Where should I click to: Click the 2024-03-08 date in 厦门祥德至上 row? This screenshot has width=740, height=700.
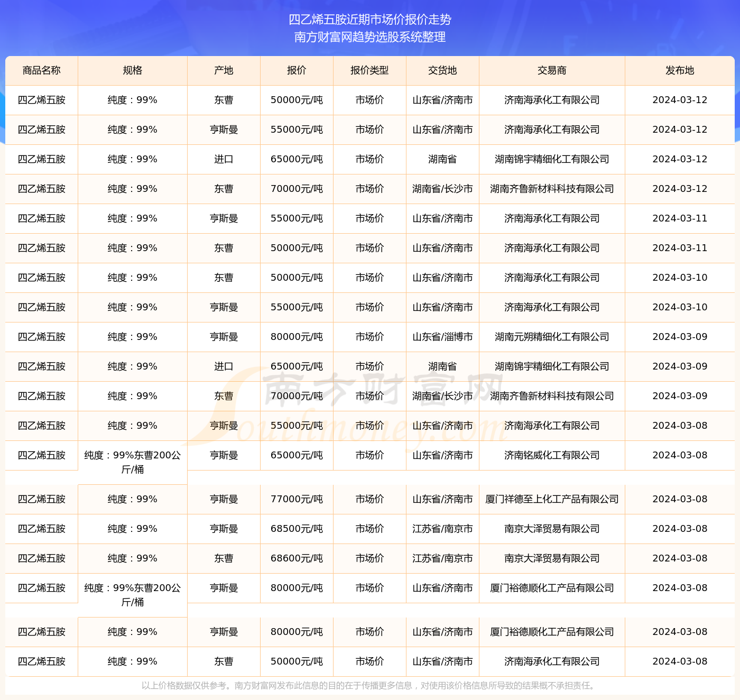(x=680, y=499)
